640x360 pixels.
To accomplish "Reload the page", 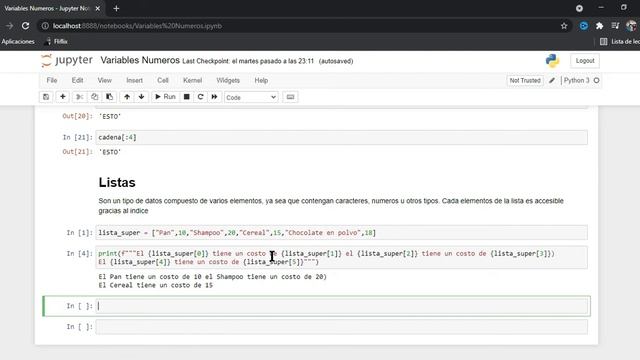I will pyautogui.click(x=25, y=26).
